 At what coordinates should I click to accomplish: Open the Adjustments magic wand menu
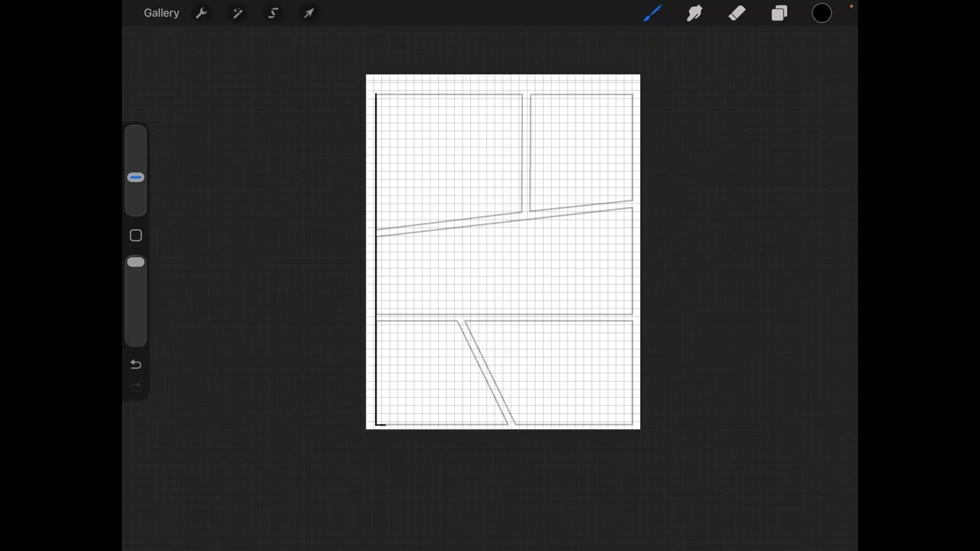[237, 13]
